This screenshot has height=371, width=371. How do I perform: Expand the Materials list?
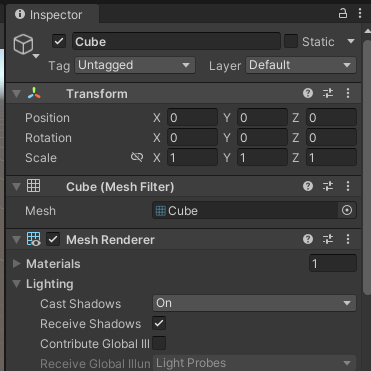pyautogui.click(x=16, y=264)
